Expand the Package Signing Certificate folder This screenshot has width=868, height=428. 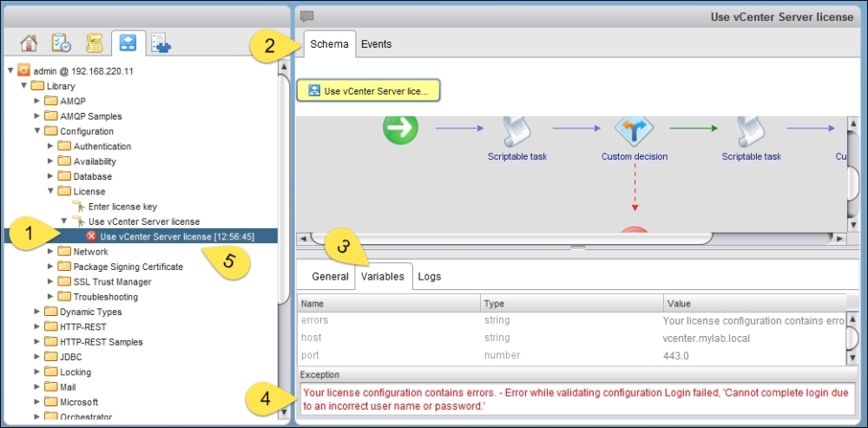[x=51, y=267]
